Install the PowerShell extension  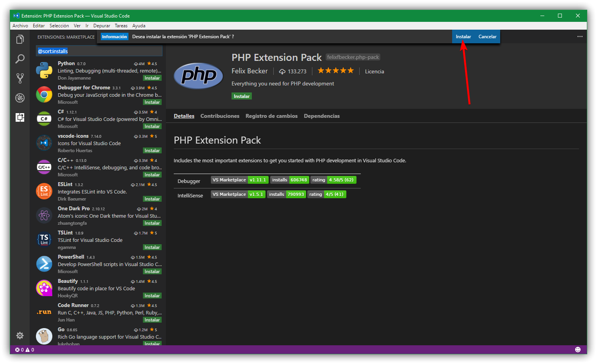point(152,272)
